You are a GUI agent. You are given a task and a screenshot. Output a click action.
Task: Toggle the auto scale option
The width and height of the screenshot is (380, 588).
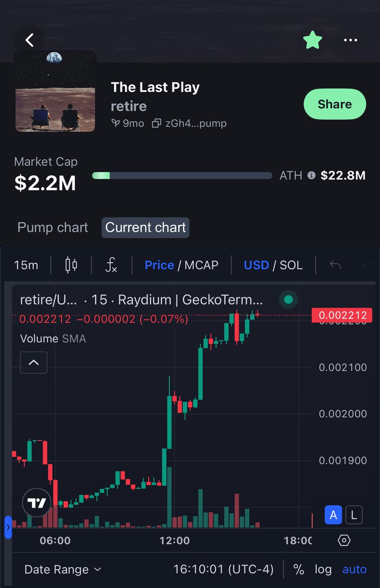(355, 569)
